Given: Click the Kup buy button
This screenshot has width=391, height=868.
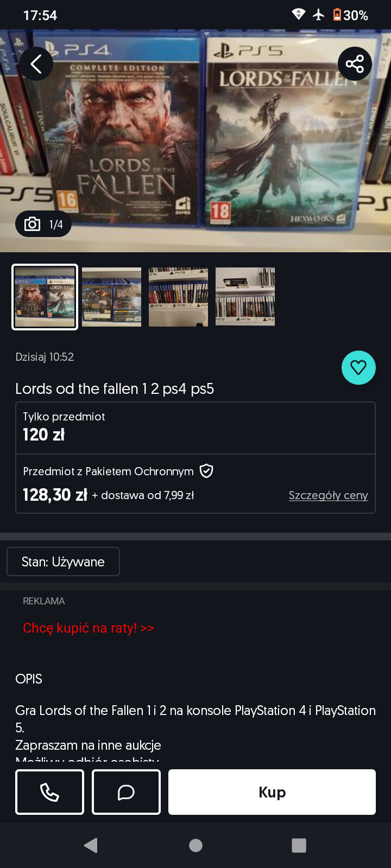Looking at the screenshot, I should pyautogui.click(x=272, y=792).
